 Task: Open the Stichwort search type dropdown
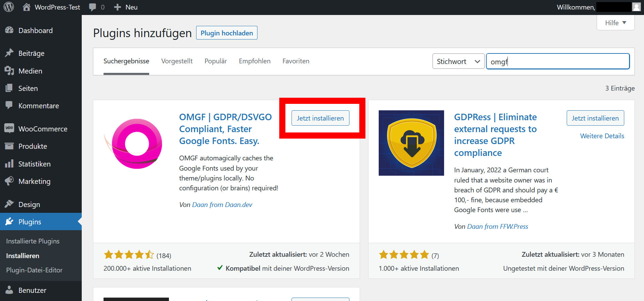[458, 62]
